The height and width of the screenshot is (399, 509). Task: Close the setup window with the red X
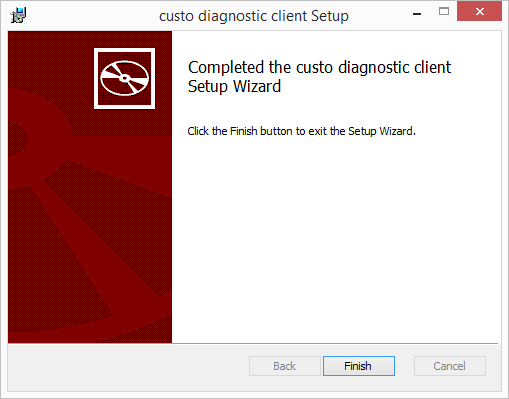point(479,11)
